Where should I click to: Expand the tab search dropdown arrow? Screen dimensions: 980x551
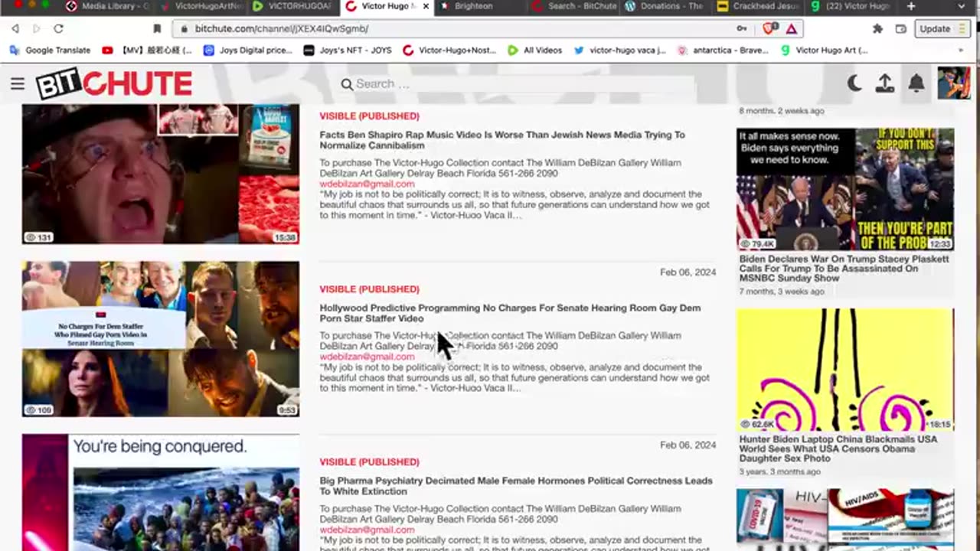pyautogui.click(x=961, y=6)
